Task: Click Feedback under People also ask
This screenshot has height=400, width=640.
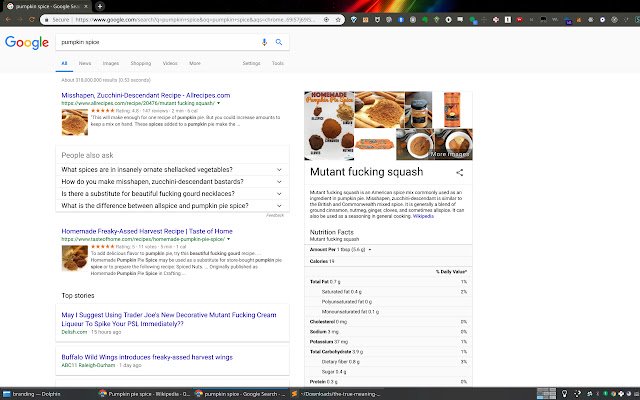Action: 275,216
